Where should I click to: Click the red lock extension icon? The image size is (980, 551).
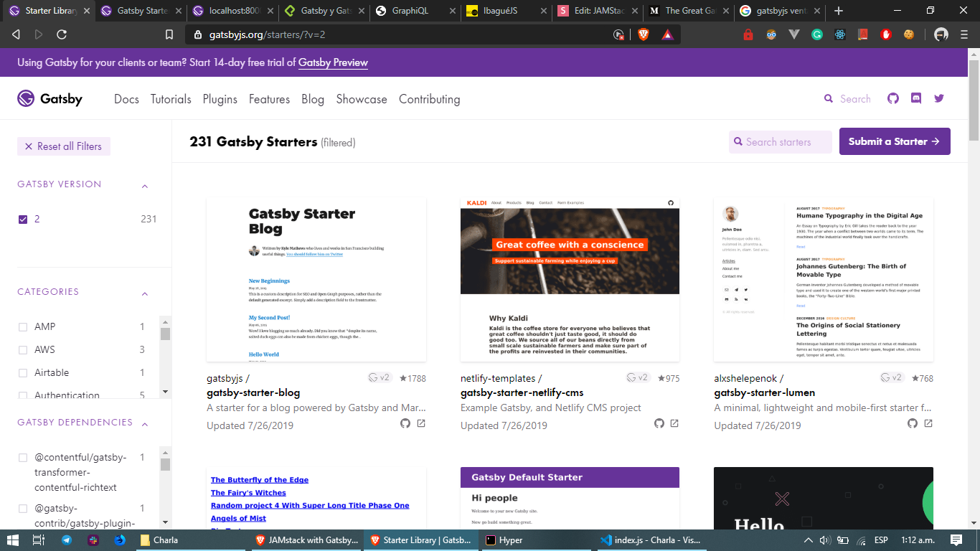coord(748,34)
